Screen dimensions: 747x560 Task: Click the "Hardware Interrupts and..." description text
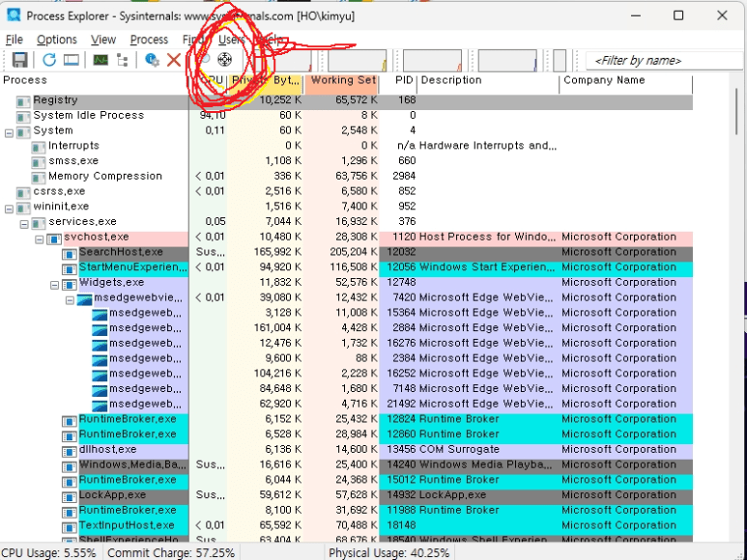click(x=487, y=146)
